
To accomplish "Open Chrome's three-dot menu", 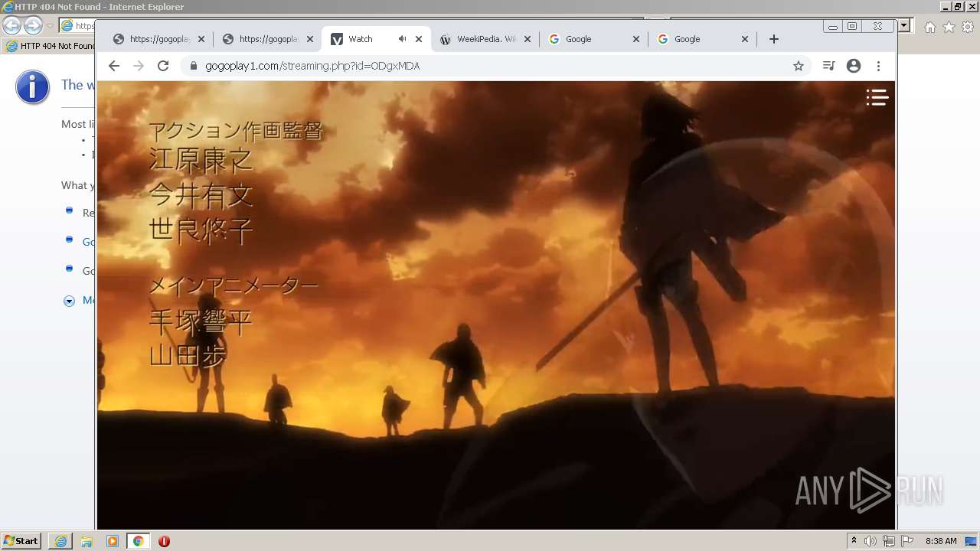I will point(879,66).
